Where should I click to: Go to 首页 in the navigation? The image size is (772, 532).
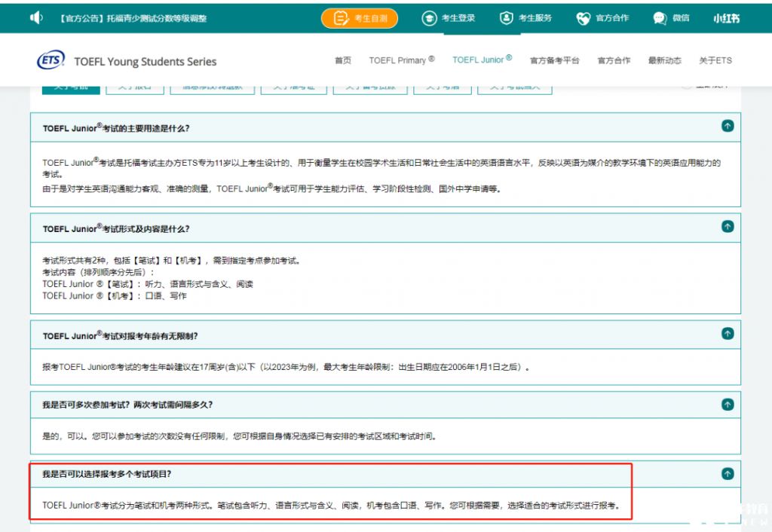click(343, 60)
